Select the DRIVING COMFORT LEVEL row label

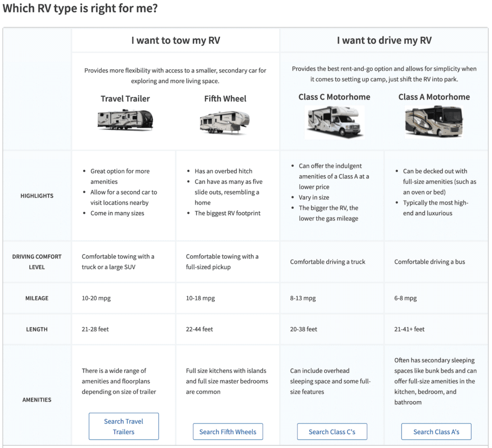(x=37, y=262)
